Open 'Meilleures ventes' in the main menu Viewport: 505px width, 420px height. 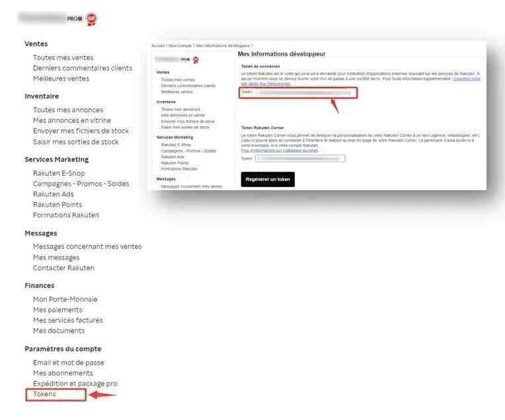pyautogui.click(x=61, y=79)
